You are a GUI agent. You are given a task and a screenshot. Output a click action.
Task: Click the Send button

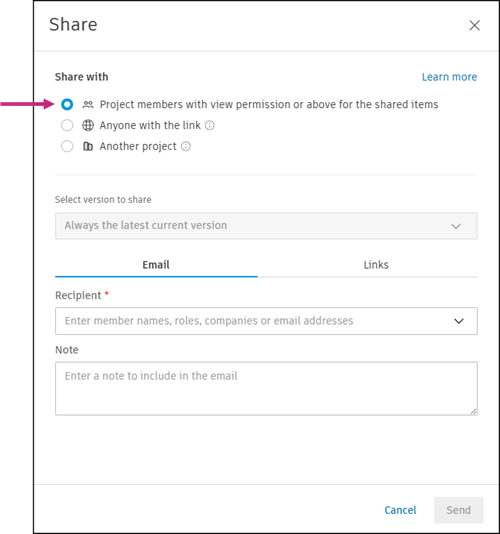pos(458,510)
